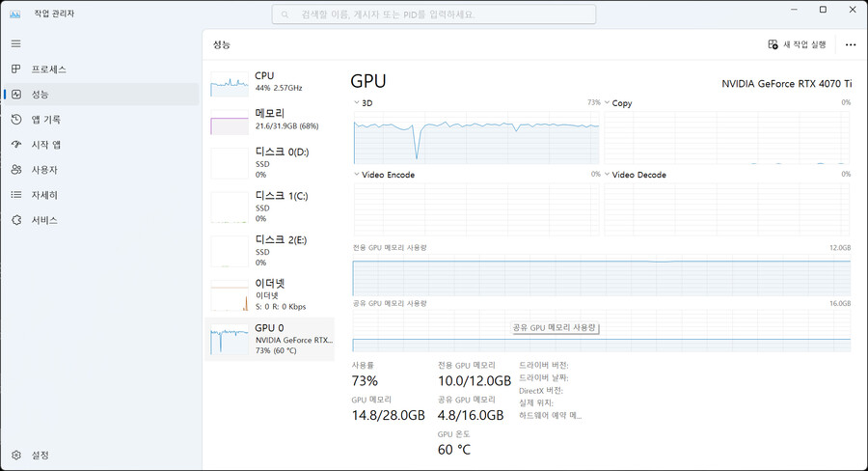
Task: Open the Video Decode engine dropdown
Action: (x=608, y=175)
